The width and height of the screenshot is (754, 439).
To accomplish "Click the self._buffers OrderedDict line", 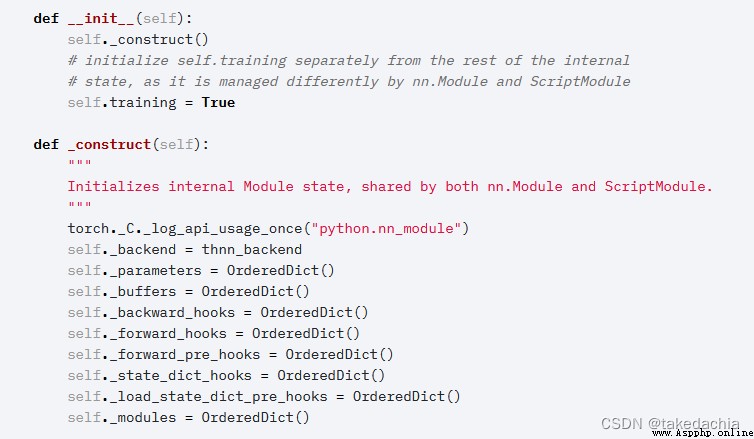I will click(x=188, y=292).
